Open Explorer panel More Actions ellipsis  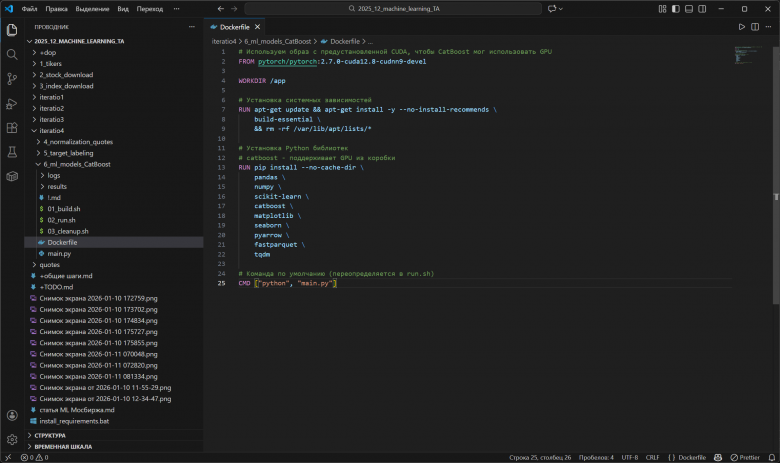[x=192, y=27]
